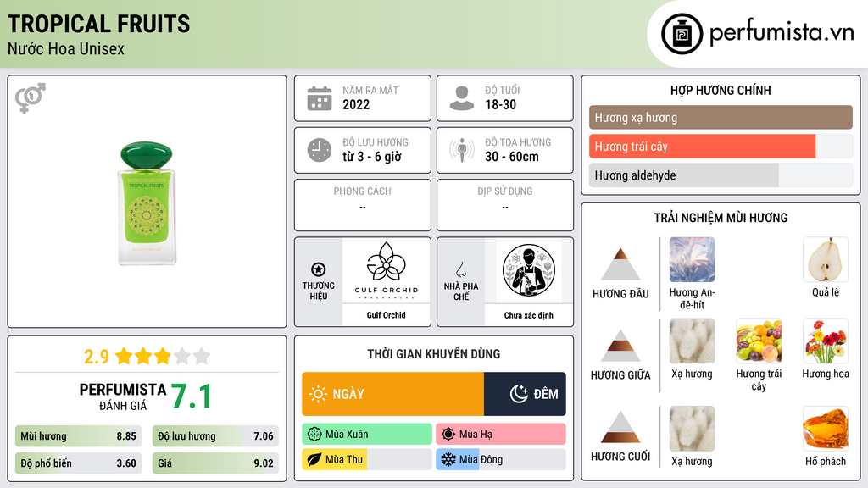Click the 30 - 60cm projection value
Viewport: 868px width, 488px height.
(512, 157)
